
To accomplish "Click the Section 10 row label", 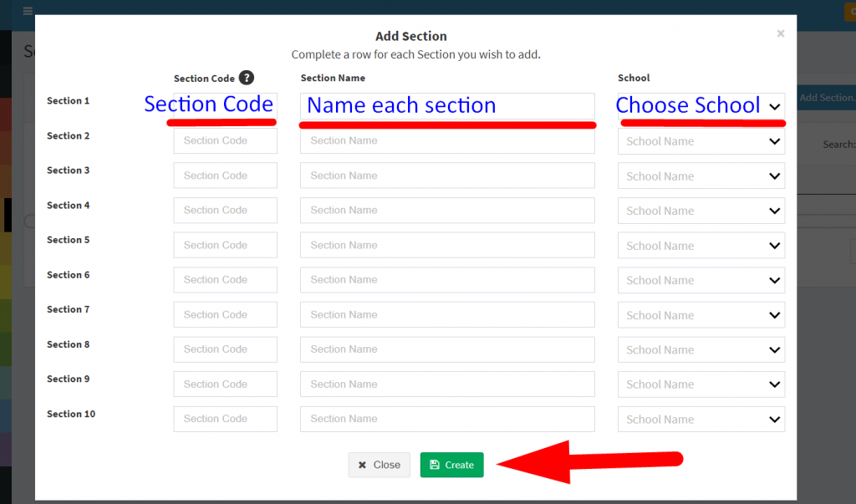I will (71, 414).
